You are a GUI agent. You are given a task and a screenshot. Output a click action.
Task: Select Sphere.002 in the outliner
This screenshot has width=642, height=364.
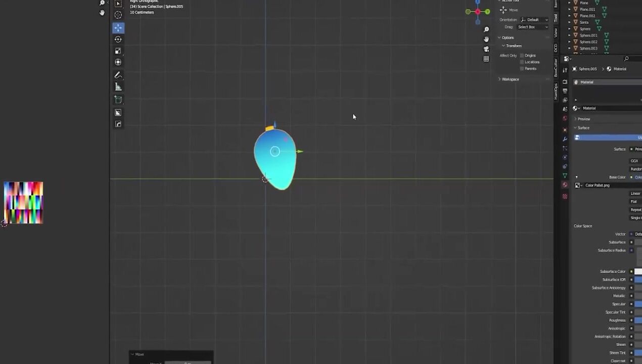tap(588, 42)
